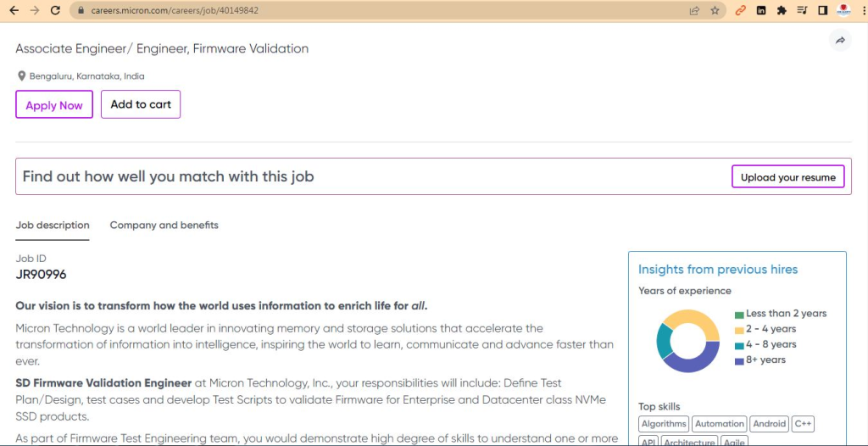Click the Years of experience label
Image resolution: width=868 pixels, height=446 pixels.
click(685, 291)
